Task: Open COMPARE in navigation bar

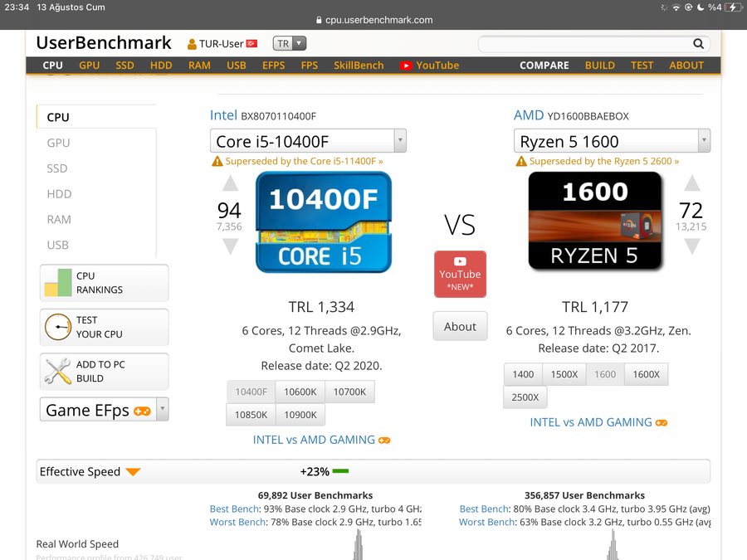Action: tap(544, 66)
